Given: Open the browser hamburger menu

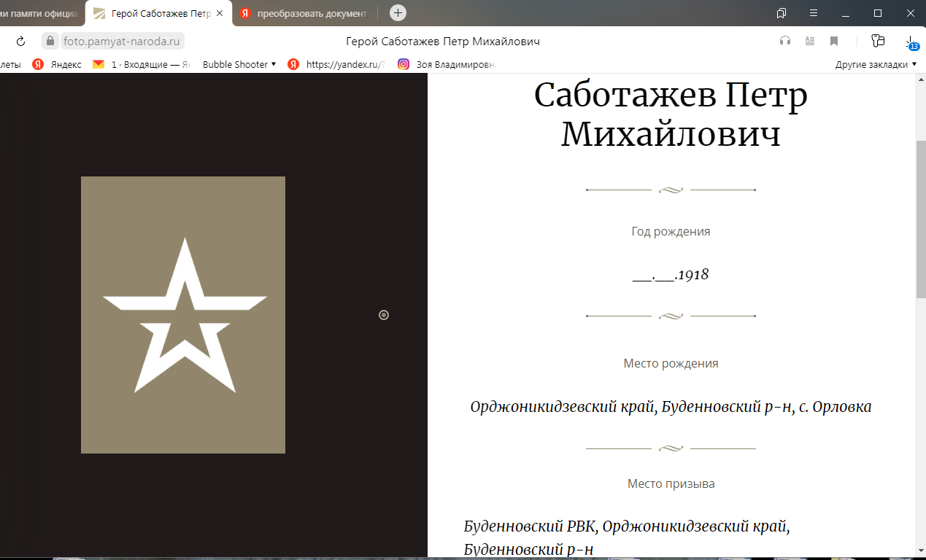Looking at the screenshot, I should click(814, 13).
